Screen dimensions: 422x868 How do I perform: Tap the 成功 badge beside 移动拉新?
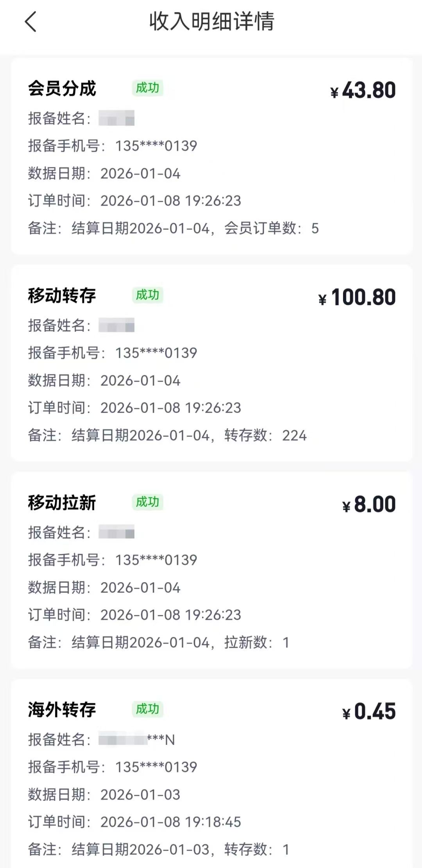(147, 502)
